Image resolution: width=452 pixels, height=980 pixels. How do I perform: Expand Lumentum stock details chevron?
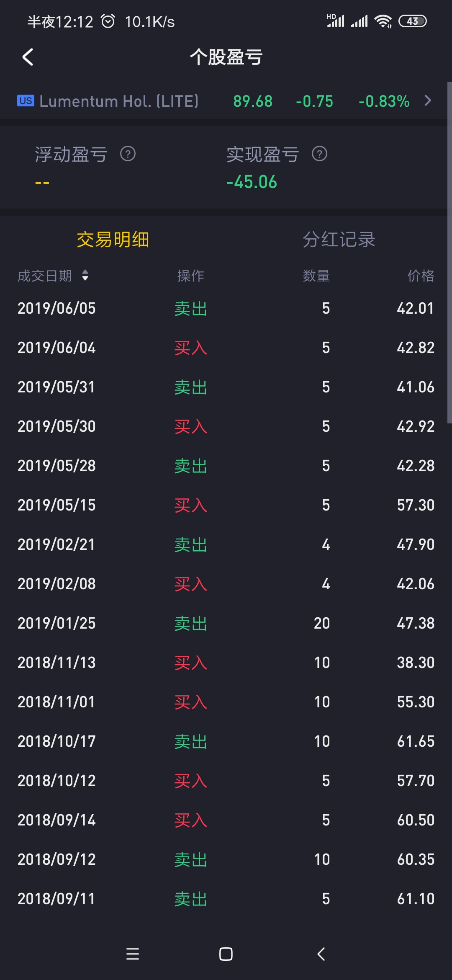click(427, 101)
